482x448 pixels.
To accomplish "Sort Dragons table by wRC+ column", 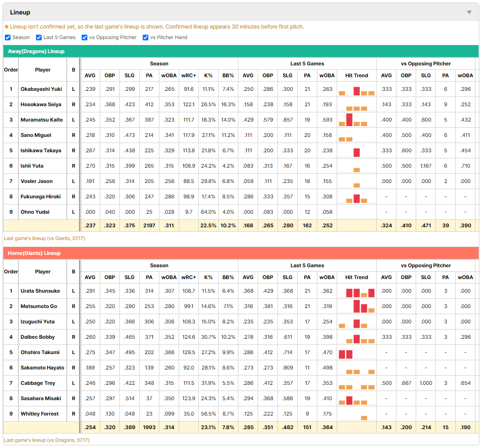I will click(188, 75).
